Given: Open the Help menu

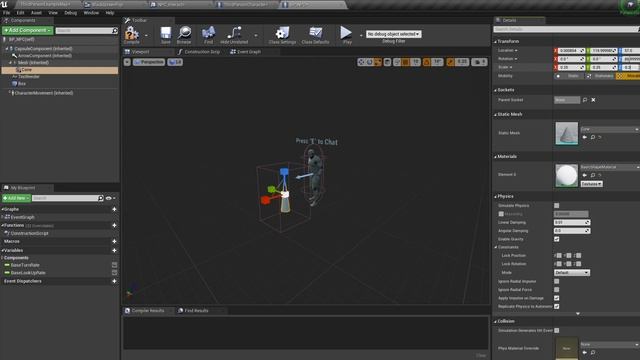Looking at the screenshot, I should click(110, 13).
